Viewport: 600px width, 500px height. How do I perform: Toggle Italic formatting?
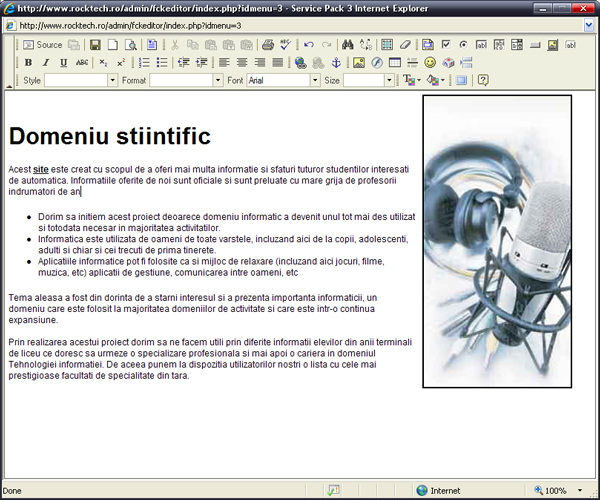(x=46, y=62)
